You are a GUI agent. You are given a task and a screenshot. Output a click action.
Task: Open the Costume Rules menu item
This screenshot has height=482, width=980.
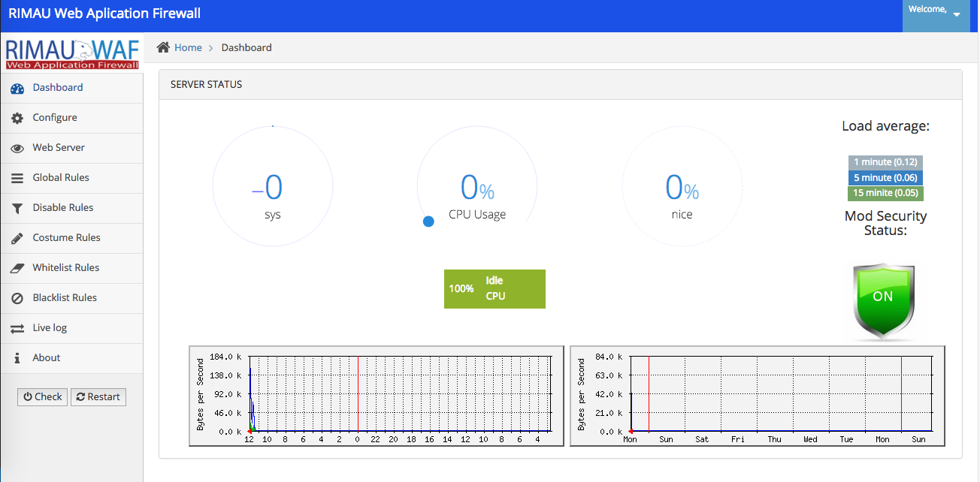click(x=71, y=238)
